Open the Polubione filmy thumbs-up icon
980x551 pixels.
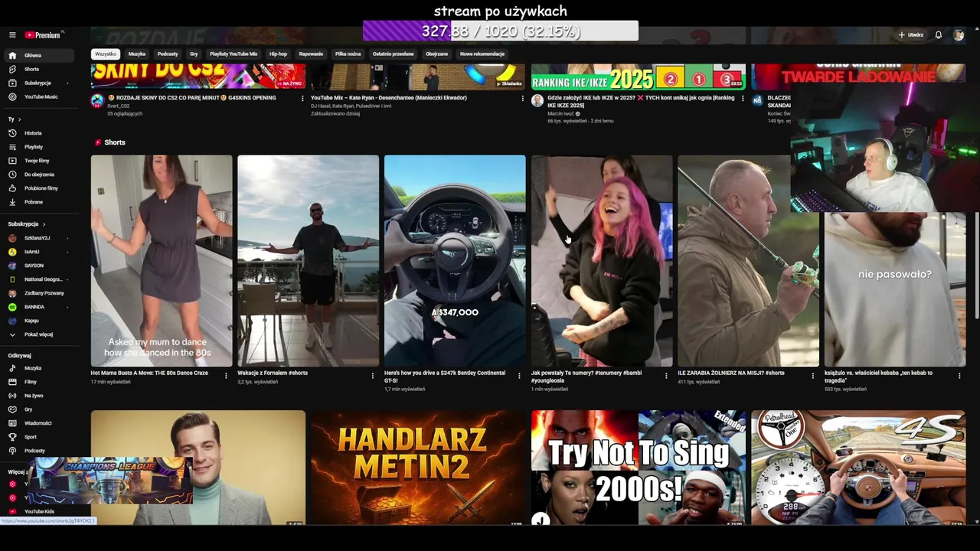(x=12, y=188)
